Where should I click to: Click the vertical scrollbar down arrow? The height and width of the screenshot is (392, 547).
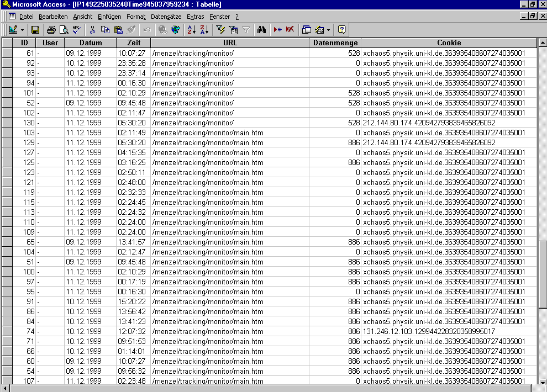click(543, 382)
